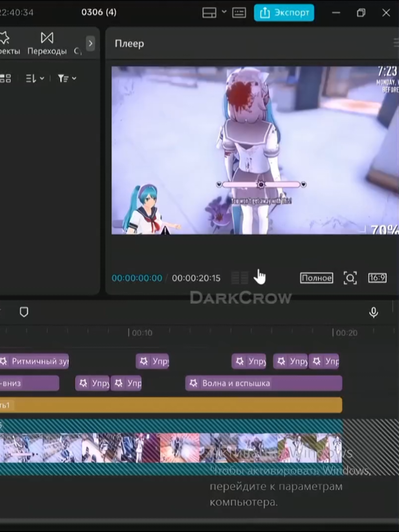Click the Полное quality button
Viewport: 399px width, 532px height.
point(317,278)
